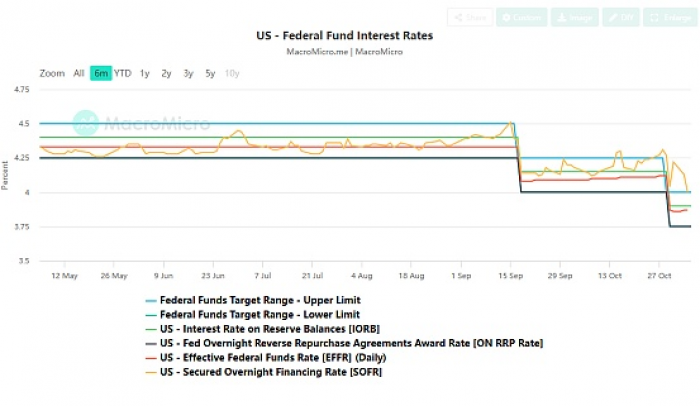
Task: Choose the 3y zoom option
Action: click(x=188, y=73)
